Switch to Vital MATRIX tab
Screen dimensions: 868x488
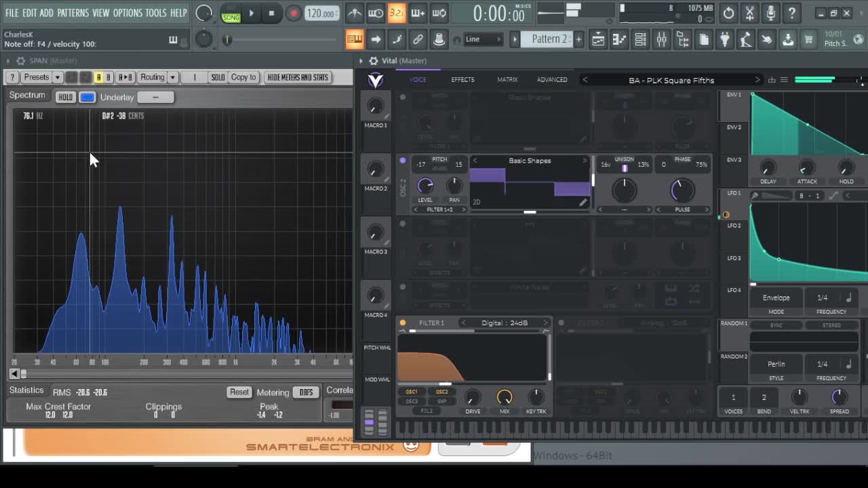point(507,80)
